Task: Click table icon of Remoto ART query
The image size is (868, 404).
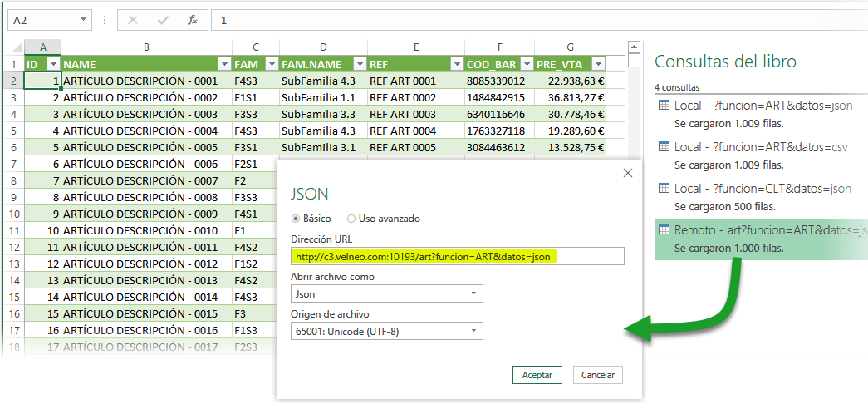Action: pos(664,230)
